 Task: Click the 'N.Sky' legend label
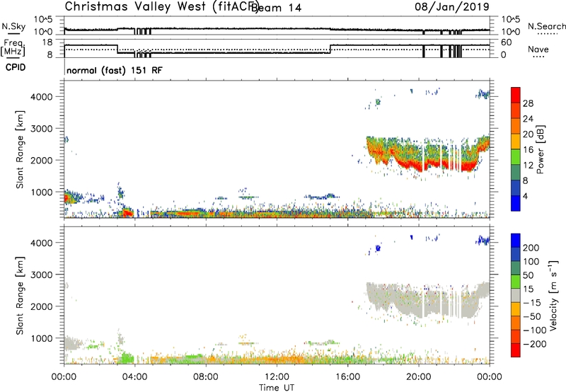tap(13, 26)
